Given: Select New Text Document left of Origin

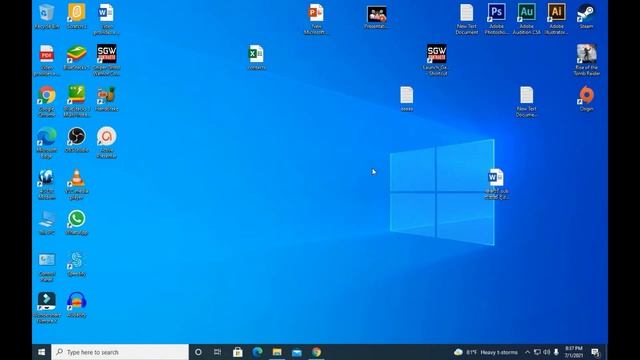Looking at the screenshot, I should click(526, 102).
